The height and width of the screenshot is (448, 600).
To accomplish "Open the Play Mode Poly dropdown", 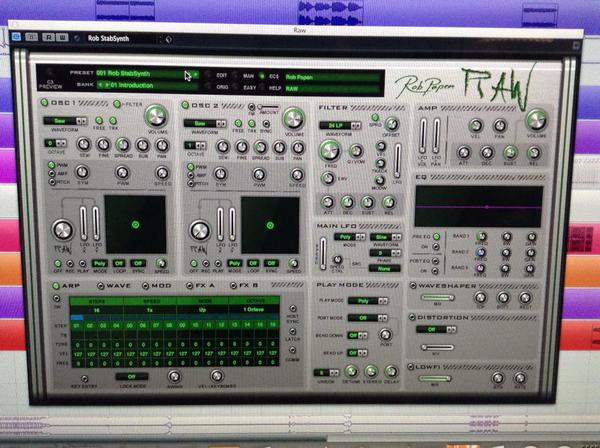I will pos(368,301).
